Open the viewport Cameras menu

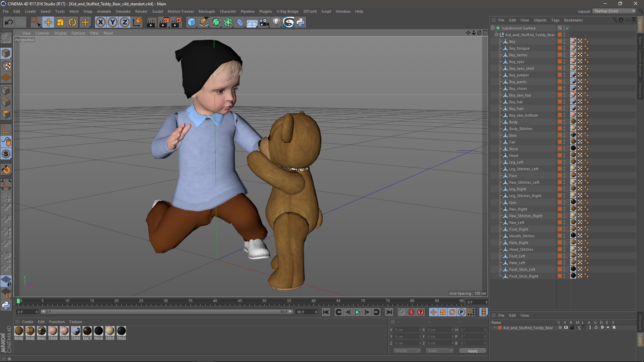click(42, 33)
